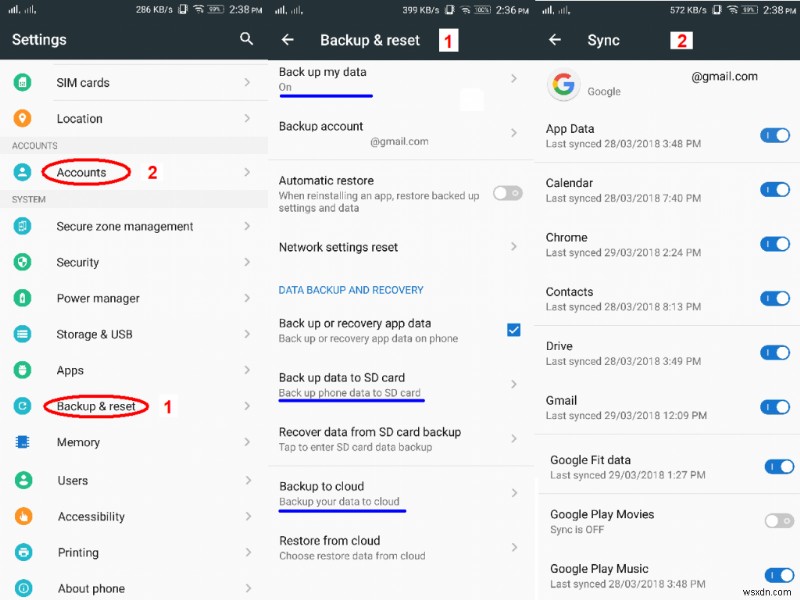Select Accessibility from the Settings menu
Viewport: 800px width, 600px height.
tap(90, 516)
